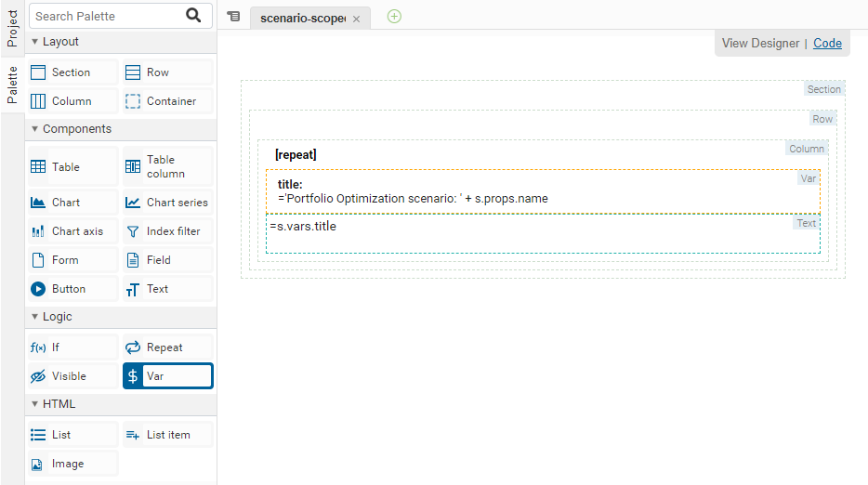Collapse the Components palette group
The height and width of the screenshot is (485, 868).
(x=35, y=129)
